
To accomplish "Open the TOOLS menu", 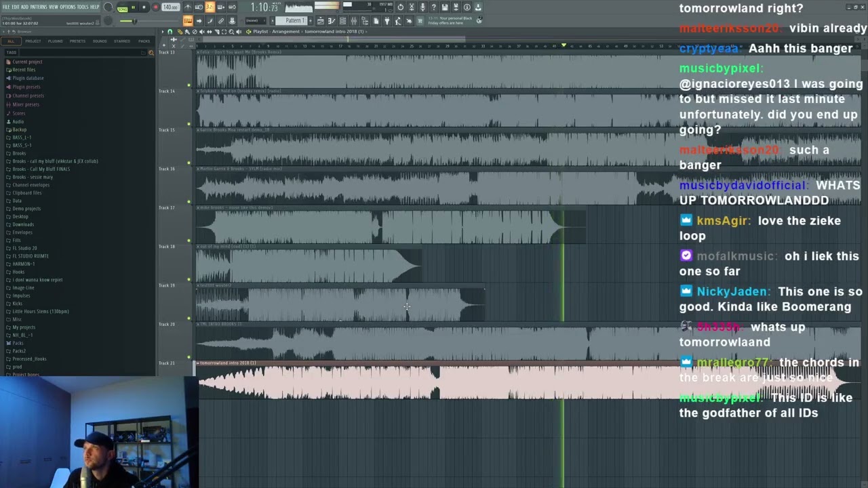I will 83,7.
